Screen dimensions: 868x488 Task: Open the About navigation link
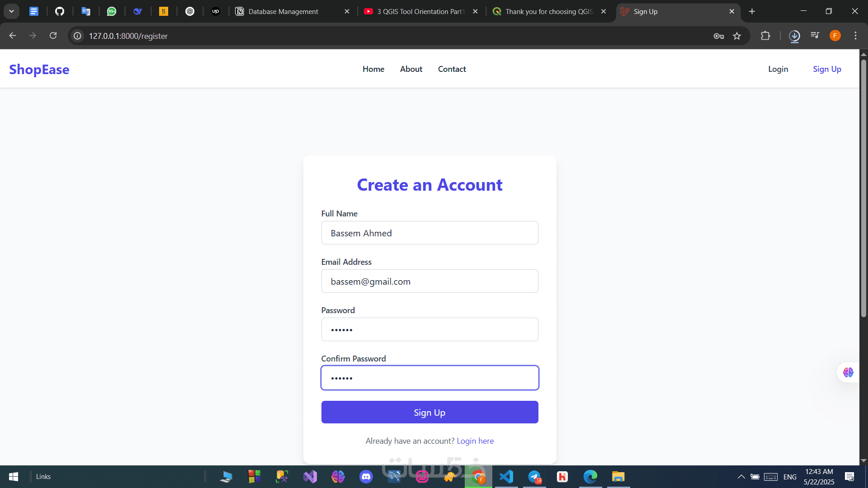click(x=411, y=69)
